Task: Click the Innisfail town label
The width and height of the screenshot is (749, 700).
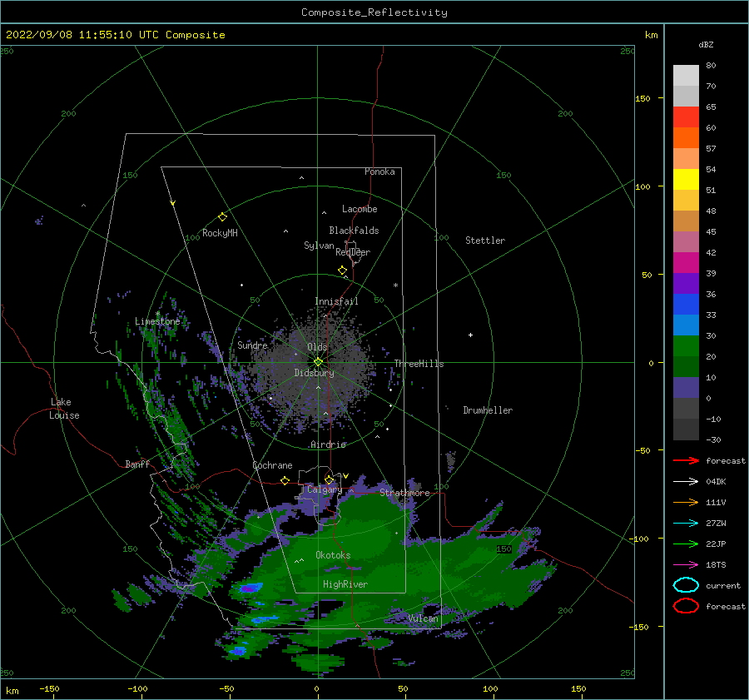Action: (336, 301)
